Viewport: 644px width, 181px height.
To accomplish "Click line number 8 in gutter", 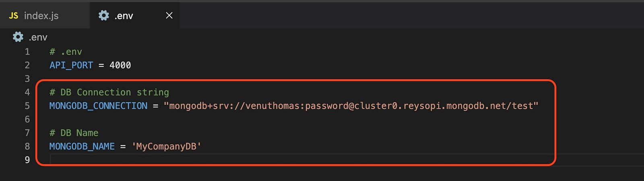I will pyautogui.click(x=27, y=146).
